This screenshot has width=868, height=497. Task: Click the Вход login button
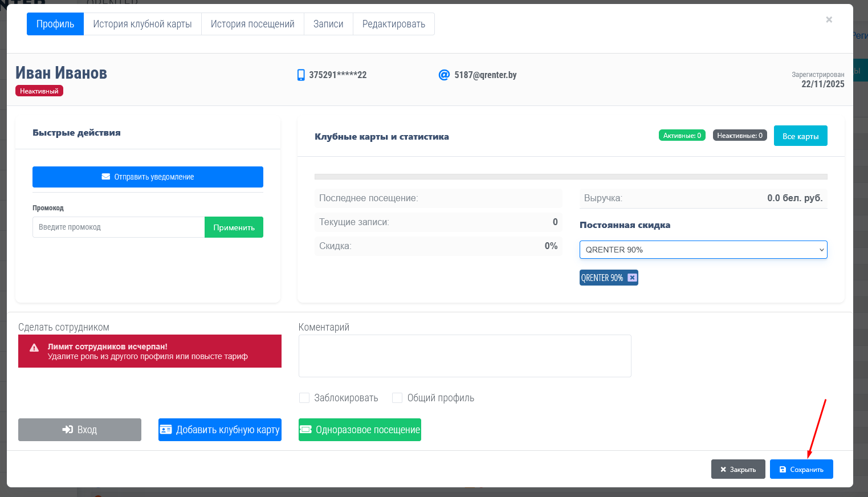click(80, 430)
